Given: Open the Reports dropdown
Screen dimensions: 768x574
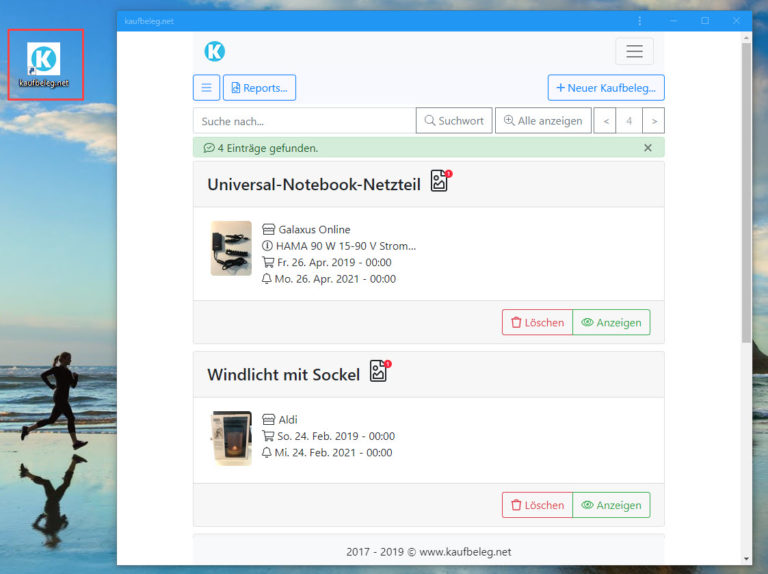Looking at the screenshot, I should coord(259,88).
